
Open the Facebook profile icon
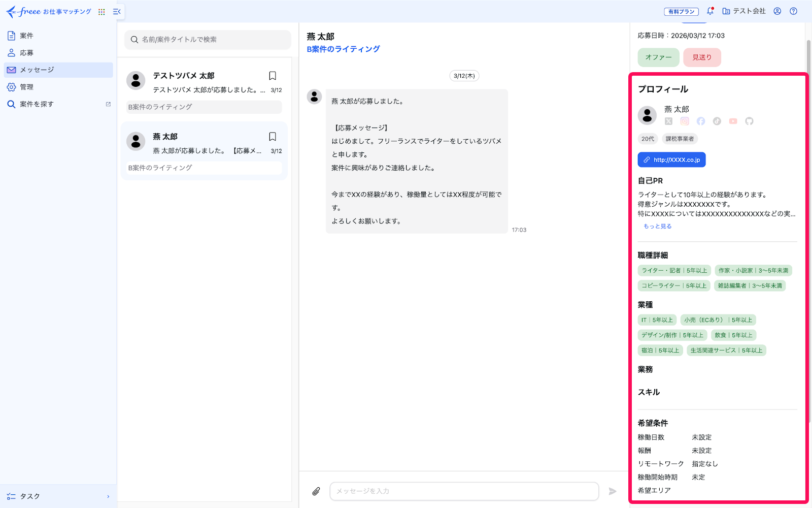click(x=701, y=121)
